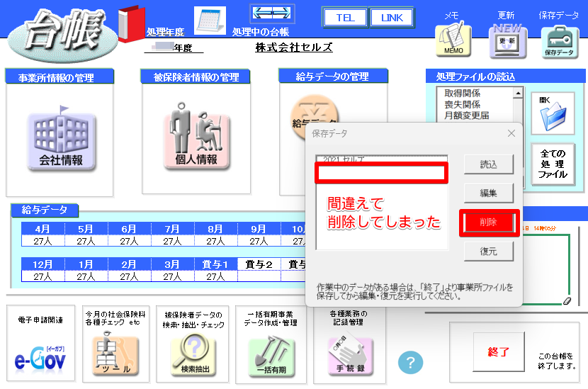Click the 編集 button in 保存データ dialog
The width and height of the screenshot is (588, 389).
point(488,193)
